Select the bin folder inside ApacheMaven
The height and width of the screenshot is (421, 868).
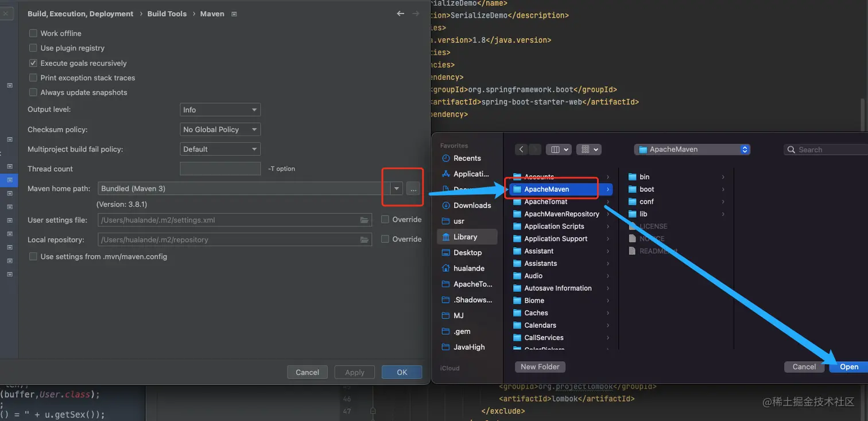point(676,177)
